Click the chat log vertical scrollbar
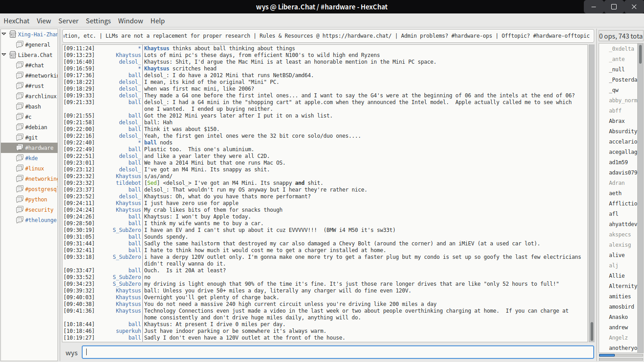 592,331
